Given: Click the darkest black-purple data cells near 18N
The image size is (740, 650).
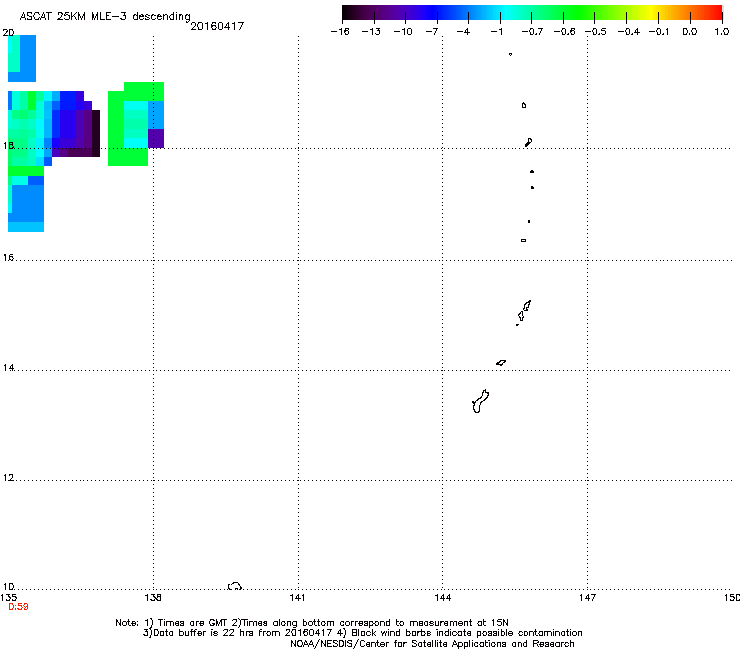Looking at the screenshot, I should click(x=96, y=133).
